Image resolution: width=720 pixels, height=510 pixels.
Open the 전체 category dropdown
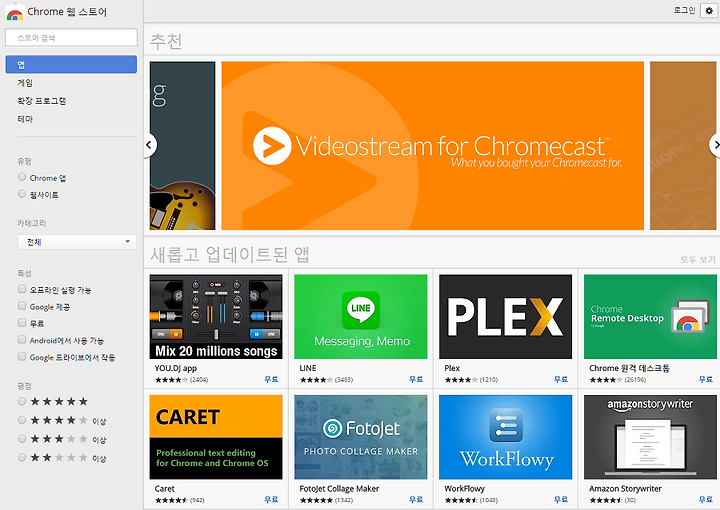coord(77,242)
